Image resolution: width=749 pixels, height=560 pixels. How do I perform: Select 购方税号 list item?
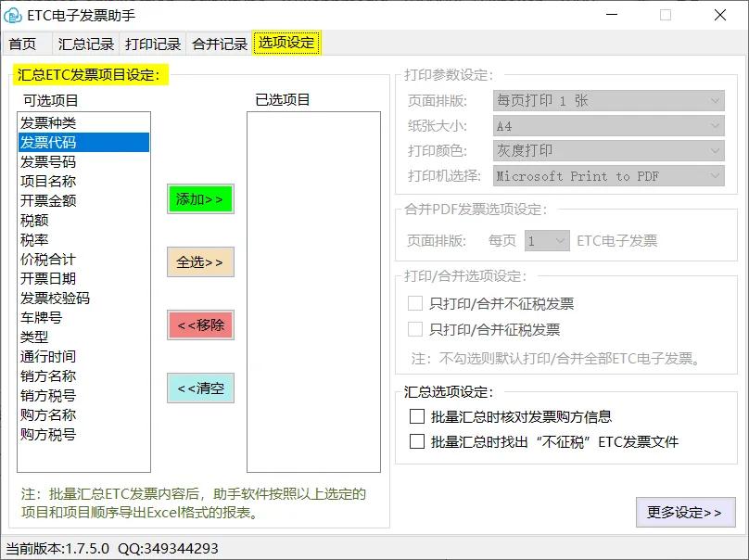(x=83, y=435)
